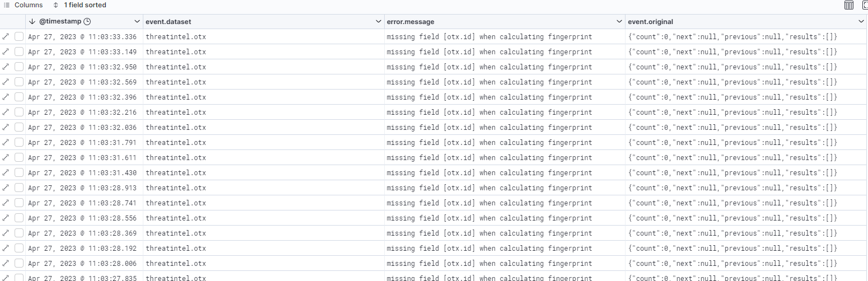Expand the error.message column menu chevron
This screenshot has height=281, width=868.
619,21
